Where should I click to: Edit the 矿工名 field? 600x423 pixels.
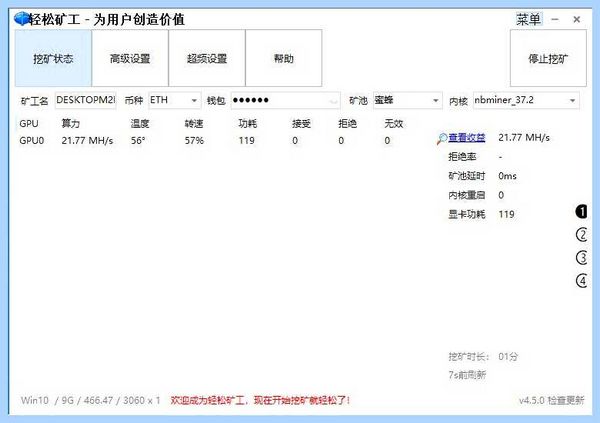(x=85, y=100)
